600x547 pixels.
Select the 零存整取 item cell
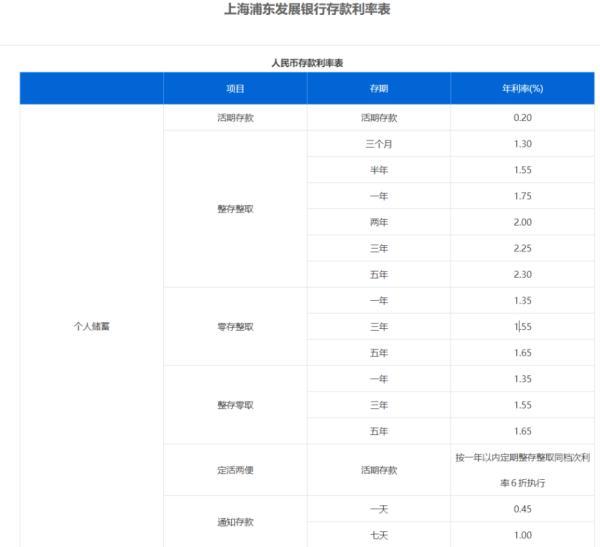point(235,326)
